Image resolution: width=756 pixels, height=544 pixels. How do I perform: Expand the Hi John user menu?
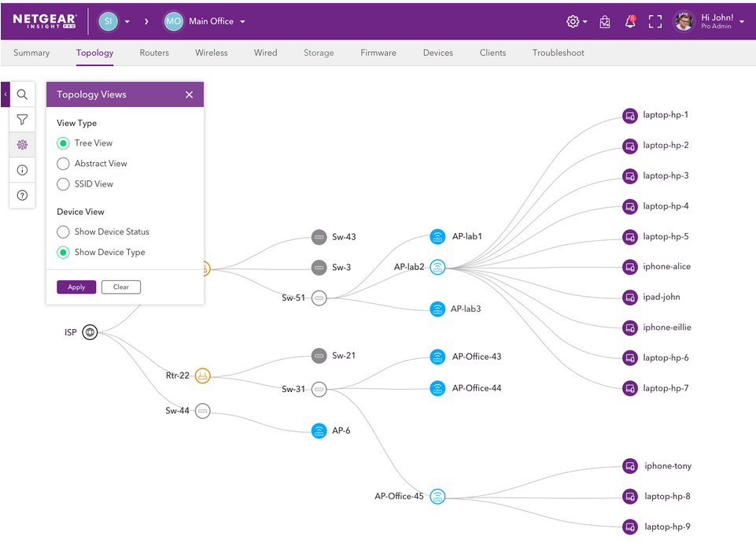741,22
